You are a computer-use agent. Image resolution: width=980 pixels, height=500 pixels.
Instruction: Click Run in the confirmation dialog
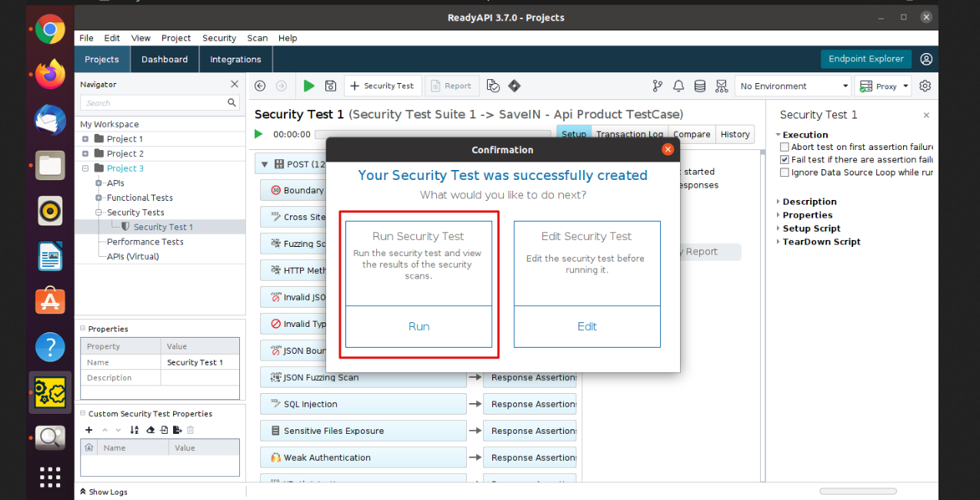[418, 327]
